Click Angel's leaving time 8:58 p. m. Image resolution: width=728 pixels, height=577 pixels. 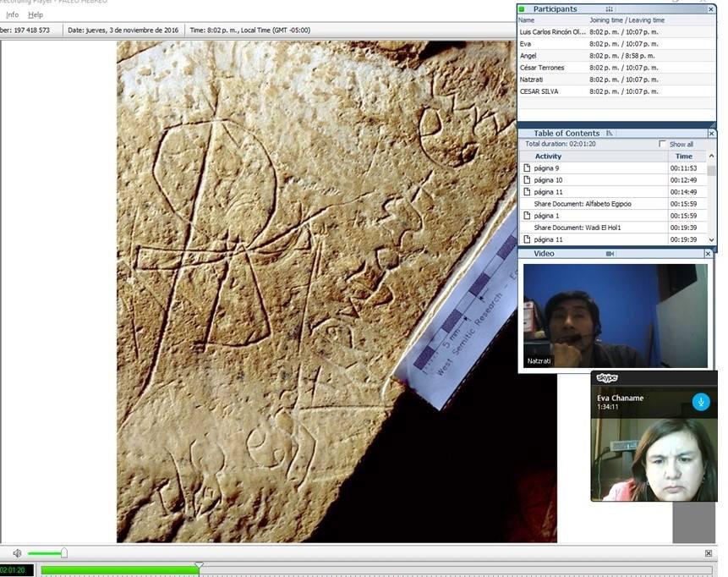[640, 56]
